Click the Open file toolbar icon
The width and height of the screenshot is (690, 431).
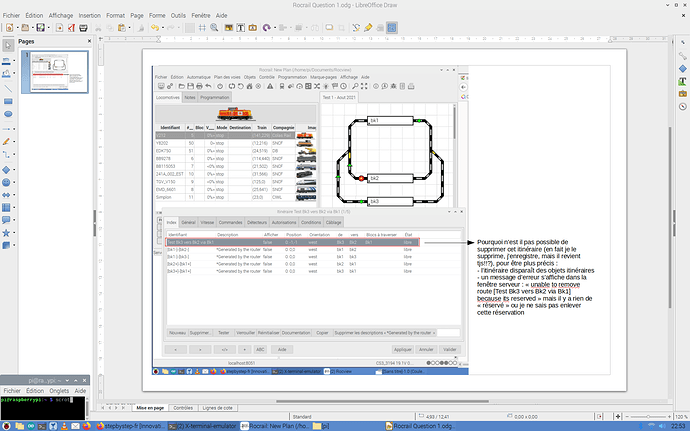(x=25, y=28)
